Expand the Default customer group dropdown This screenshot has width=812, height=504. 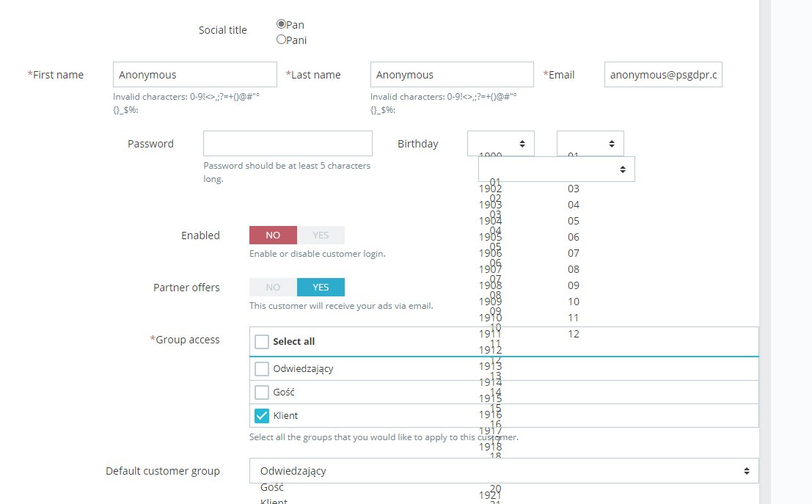[x=504, y=471]
